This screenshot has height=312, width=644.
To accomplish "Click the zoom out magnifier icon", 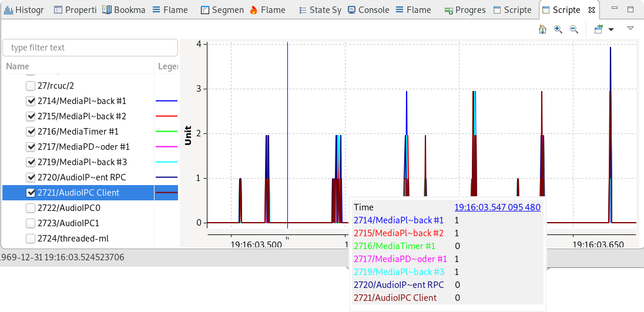I will pos(574,29).
